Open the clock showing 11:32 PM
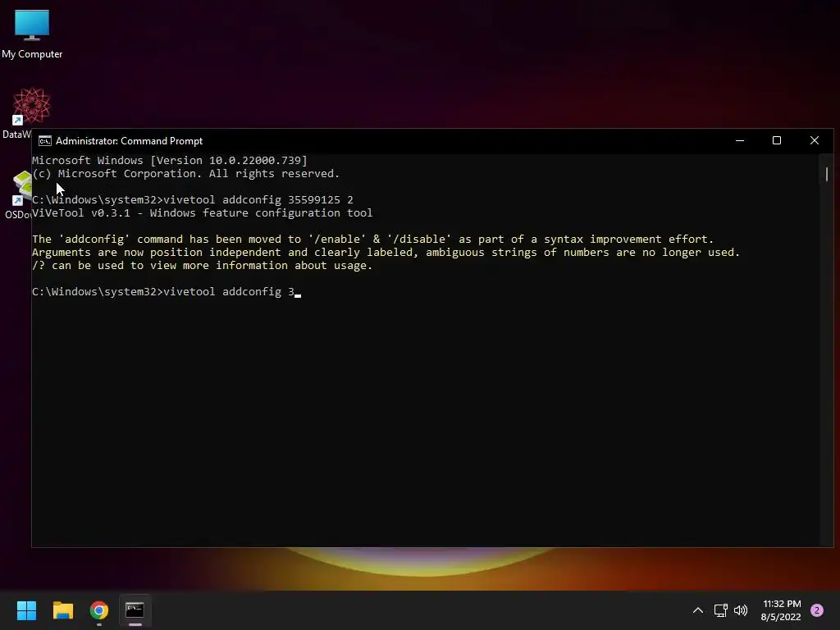Image resolution: width=840 pixels, height=630 pixels. (x=781, y=610)
